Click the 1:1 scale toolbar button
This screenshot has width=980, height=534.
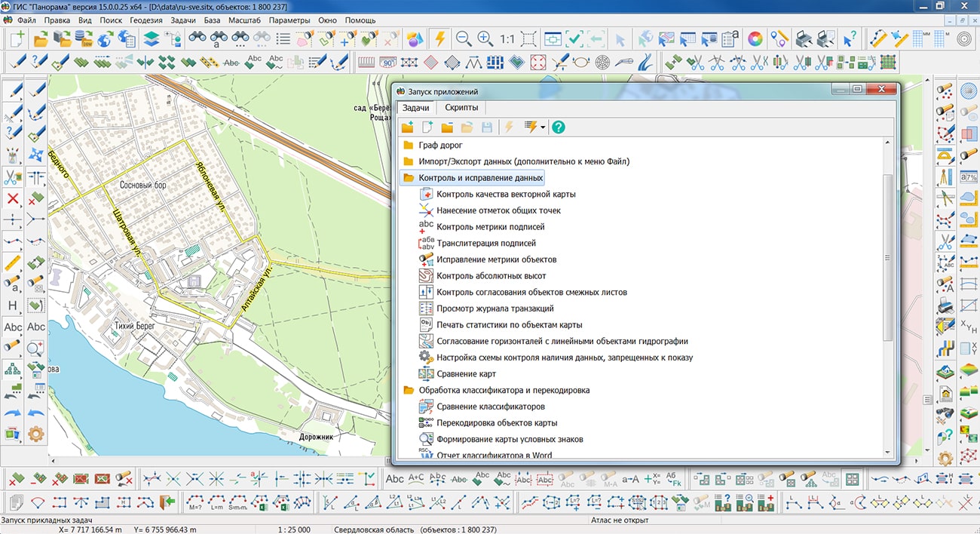tap(507, 38)
